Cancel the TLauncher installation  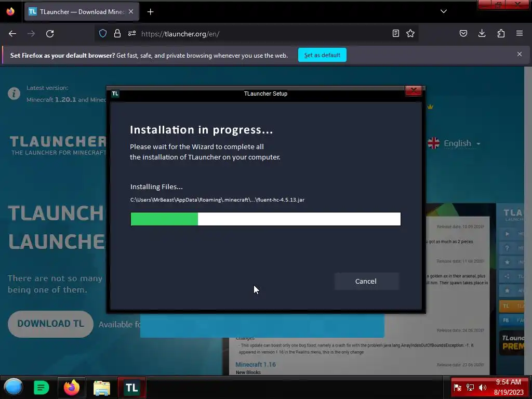coord(366,281)
